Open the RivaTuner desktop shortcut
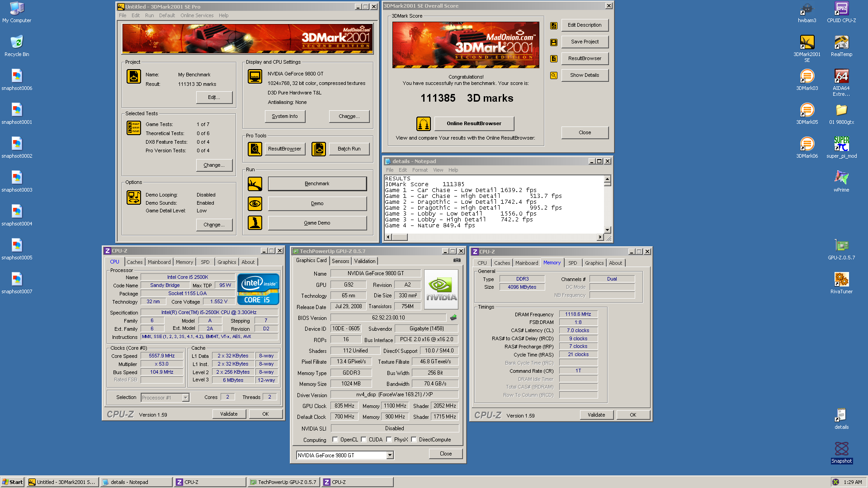868x488 pixels. [841, 283]
